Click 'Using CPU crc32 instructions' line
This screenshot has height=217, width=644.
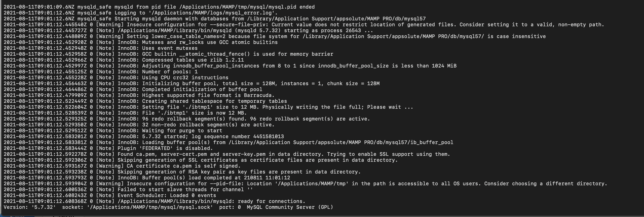[116, 77]
